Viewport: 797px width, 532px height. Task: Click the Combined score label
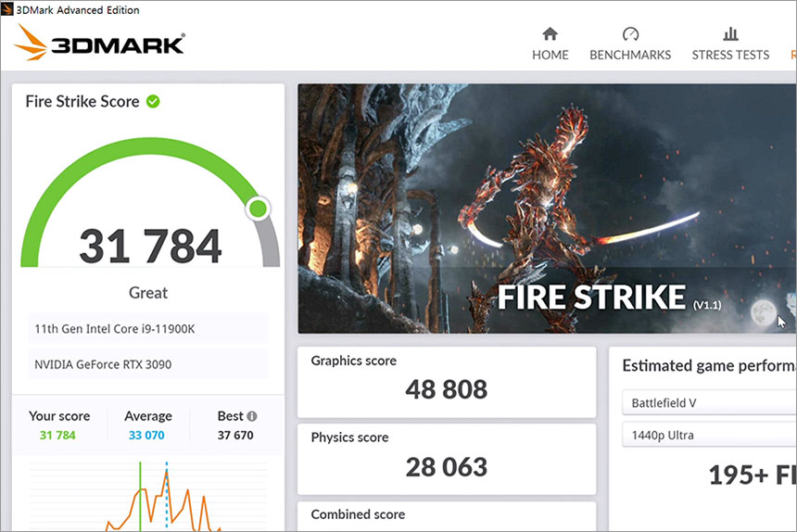[358, 514]
